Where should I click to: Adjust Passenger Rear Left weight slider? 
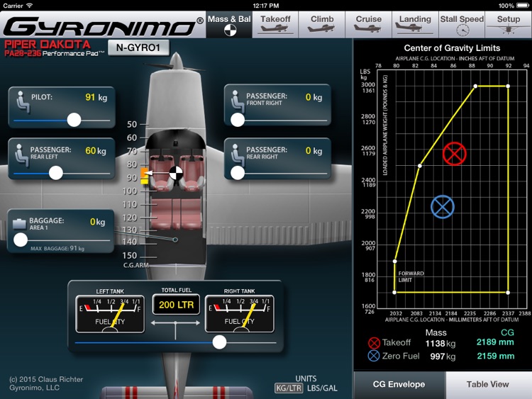pyautogui.click(x=56, y=173)
